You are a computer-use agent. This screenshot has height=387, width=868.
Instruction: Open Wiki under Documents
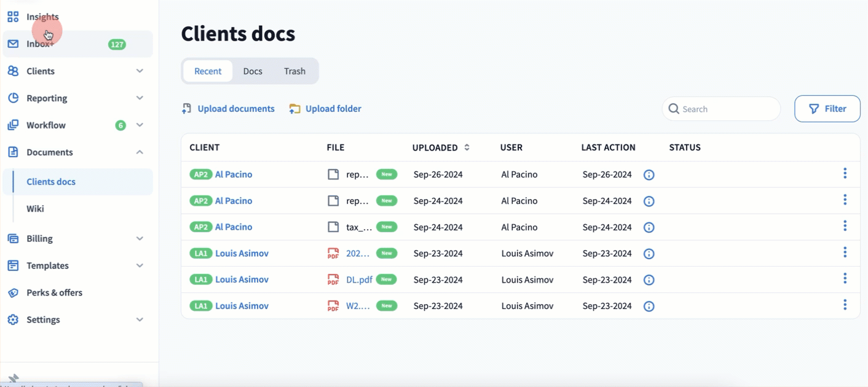tap(35, 209)
